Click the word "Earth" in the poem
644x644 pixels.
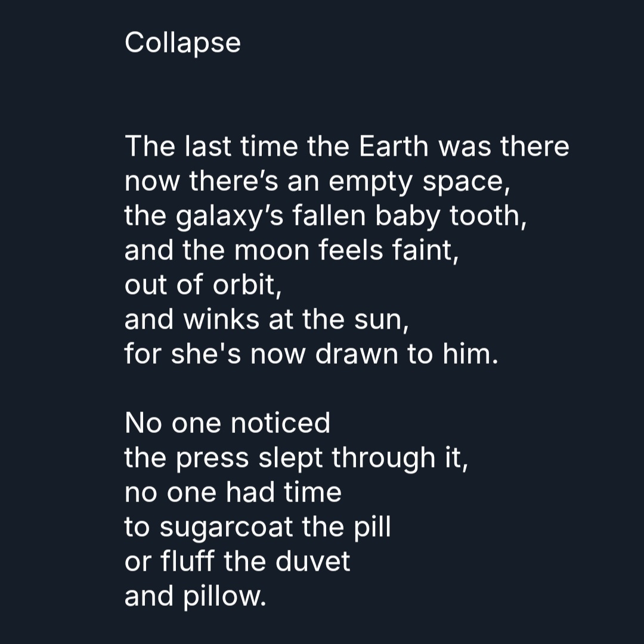click(x=394, y=147)
